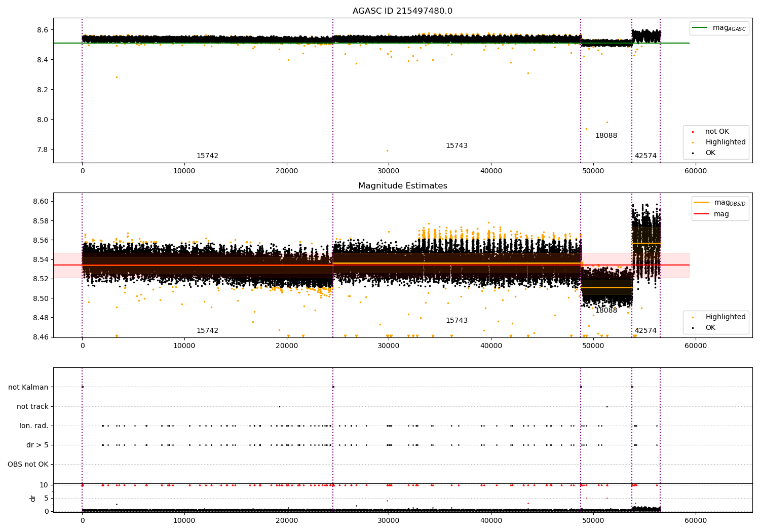Click obsid label 42574 in the AGASC ID plot

pos(645,156)
